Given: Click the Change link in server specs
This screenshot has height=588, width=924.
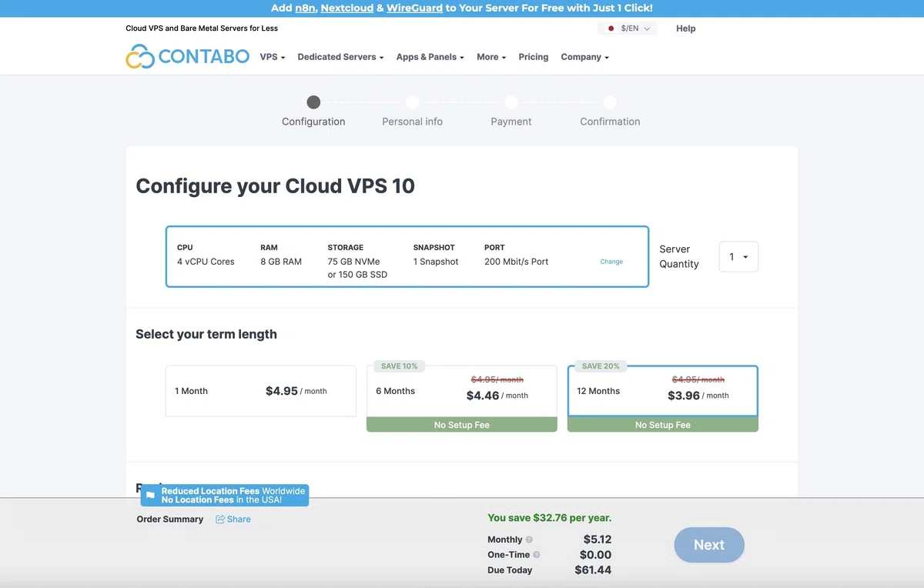Looking at the screenshot, I should click(x=611, y=262).
